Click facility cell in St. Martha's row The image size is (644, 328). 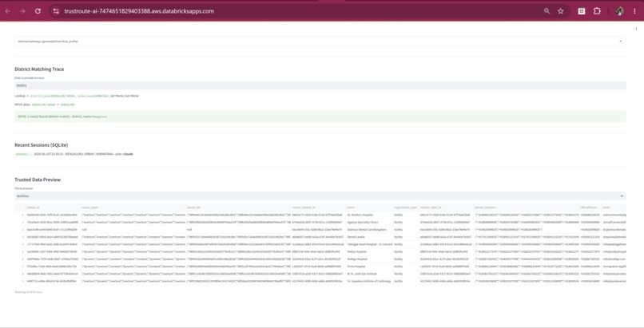pyautogui.click(x=405, y=215)
